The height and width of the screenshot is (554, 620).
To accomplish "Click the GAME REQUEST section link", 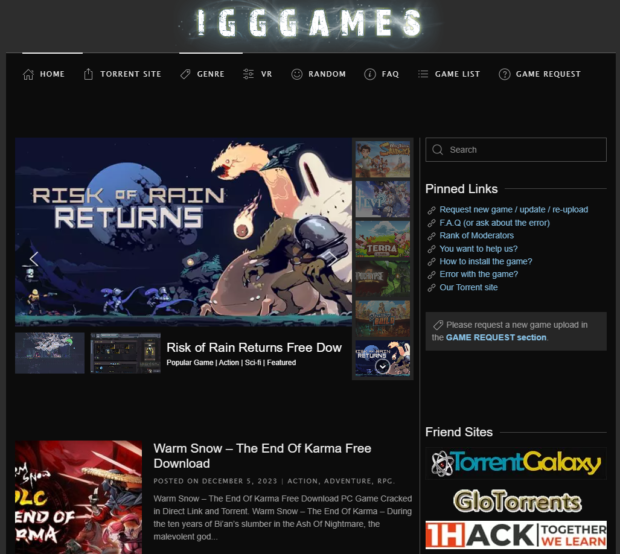I will tap(496, 338).
